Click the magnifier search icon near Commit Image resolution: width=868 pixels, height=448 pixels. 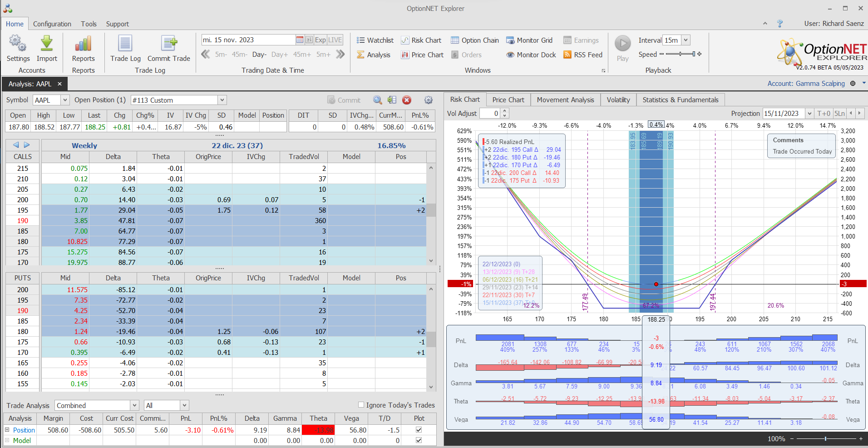(377, 100)
